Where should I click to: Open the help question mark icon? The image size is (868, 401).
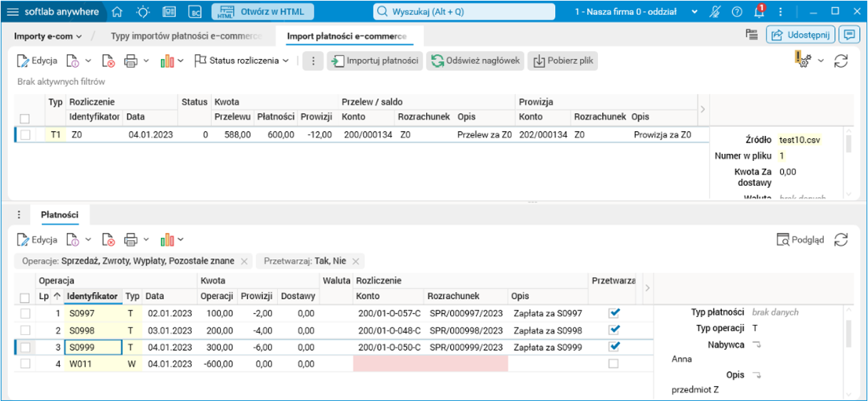point(737,11)
